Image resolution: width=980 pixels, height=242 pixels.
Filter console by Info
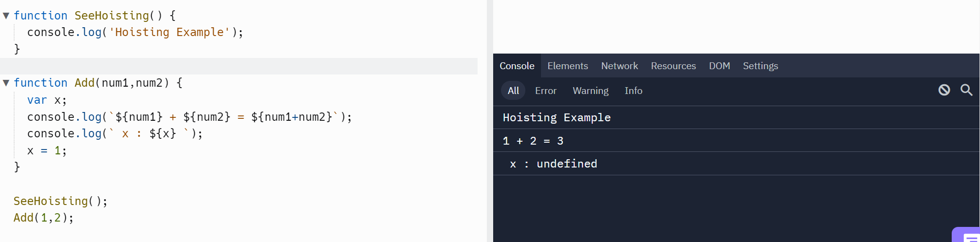point(633,91)
